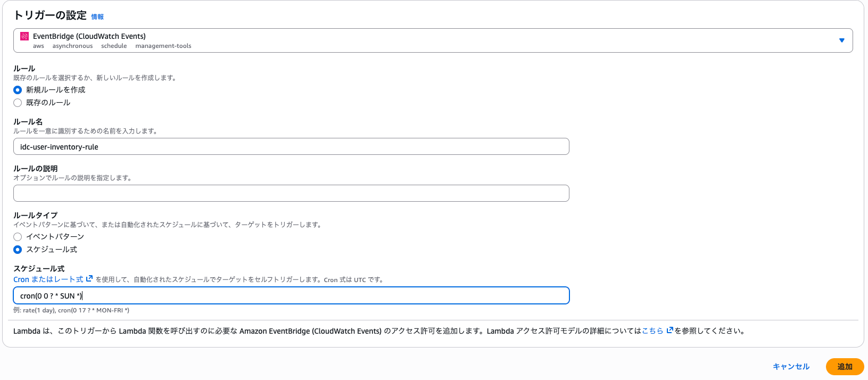Click the schedule tag label

pyautogui.click(x=114, y=46)
